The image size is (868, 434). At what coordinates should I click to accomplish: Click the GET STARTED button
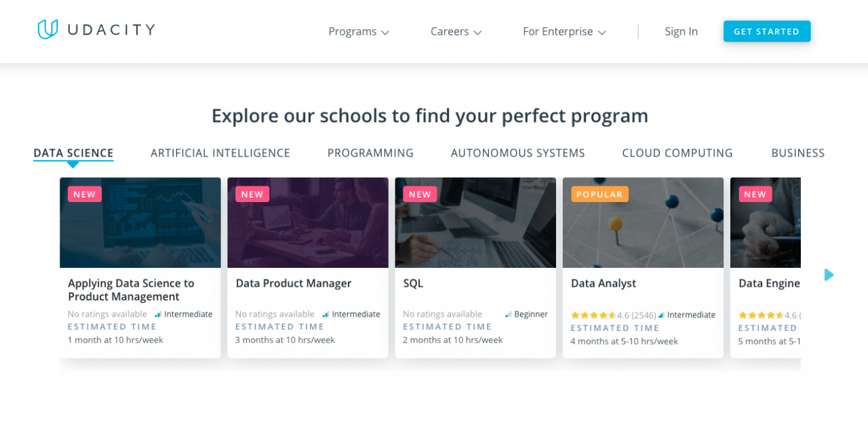point(767,31)
